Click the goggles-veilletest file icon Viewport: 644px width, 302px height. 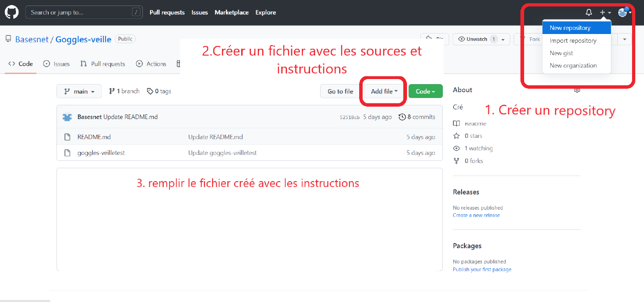point(68,153)
